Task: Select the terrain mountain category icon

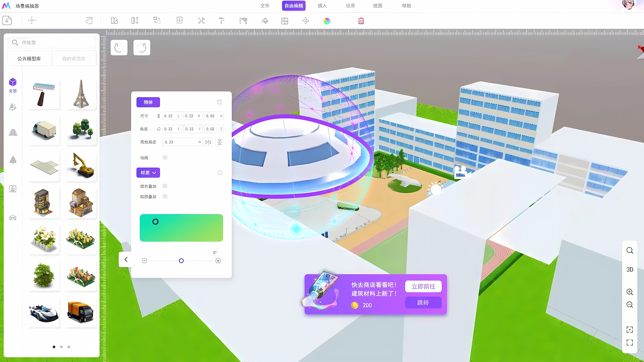Action: 13,107
